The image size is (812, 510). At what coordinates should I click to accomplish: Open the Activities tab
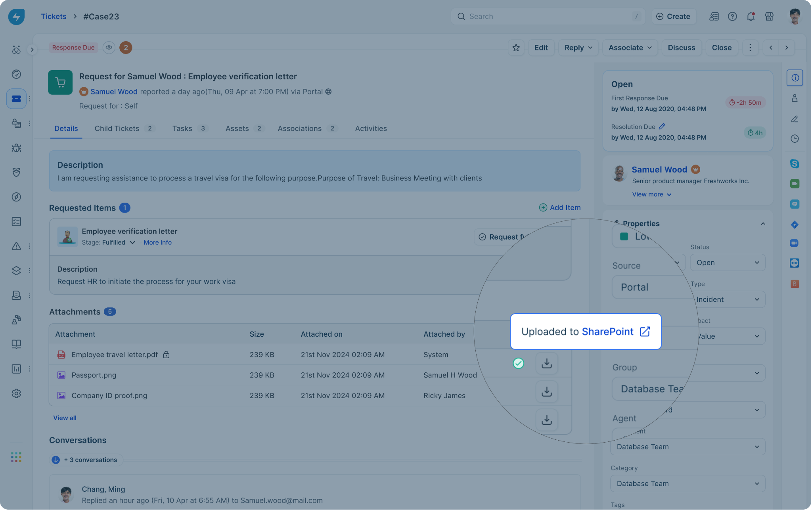pyautogui.click(x=371, y=128)
